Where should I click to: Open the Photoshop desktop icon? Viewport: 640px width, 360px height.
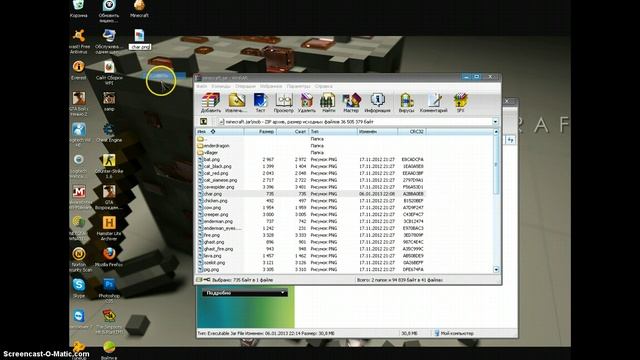(x=109, y=291)
